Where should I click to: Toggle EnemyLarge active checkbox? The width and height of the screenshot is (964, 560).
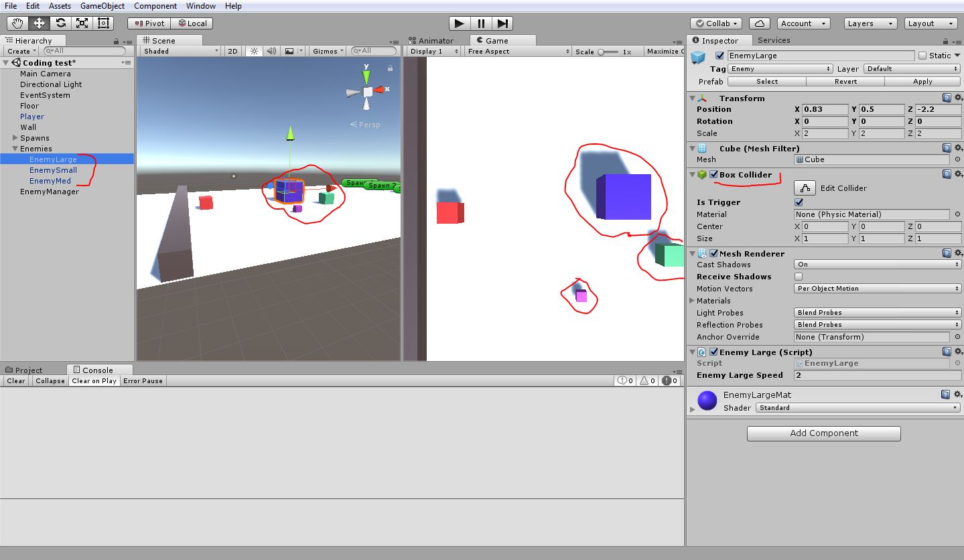(x=720, y=56)
